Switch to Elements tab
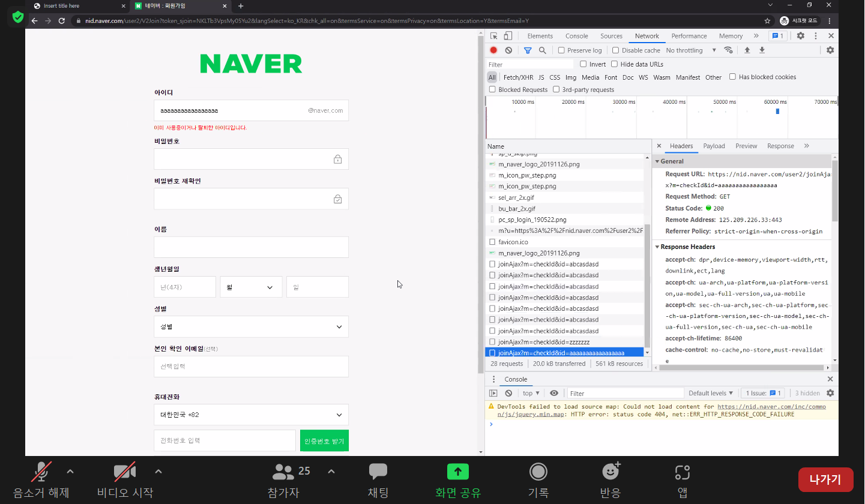 pyautogui.click(x=540, y=36)
